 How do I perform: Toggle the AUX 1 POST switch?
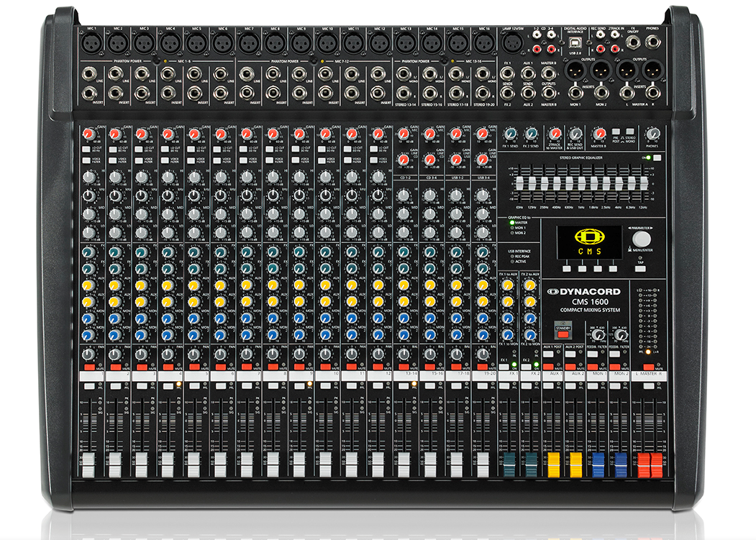[x=548, y=354]
